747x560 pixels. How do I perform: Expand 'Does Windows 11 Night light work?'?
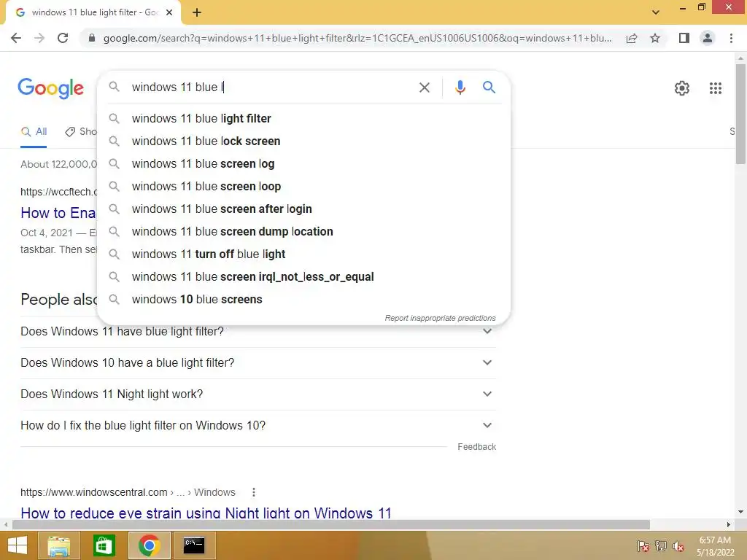tap(258, 394)
